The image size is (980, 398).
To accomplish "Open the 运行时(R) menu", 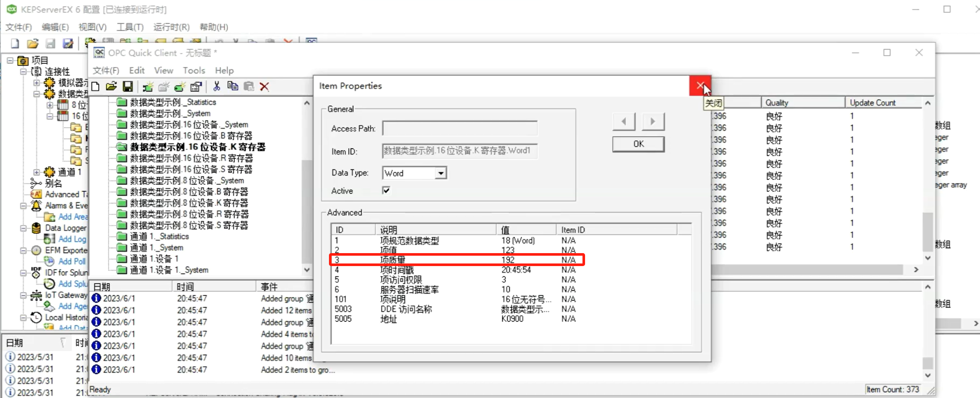I will click(171, 27).
